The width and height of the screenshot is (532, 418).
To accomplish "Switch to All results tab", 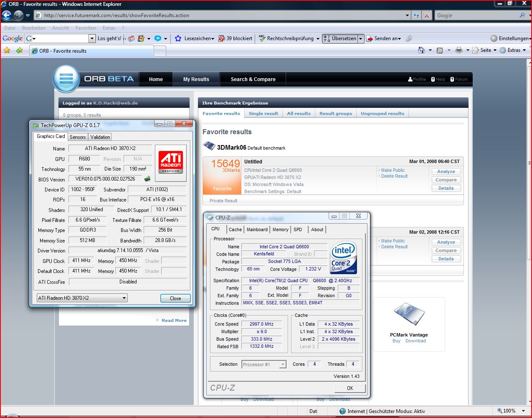I will click(x=299, y=113).
